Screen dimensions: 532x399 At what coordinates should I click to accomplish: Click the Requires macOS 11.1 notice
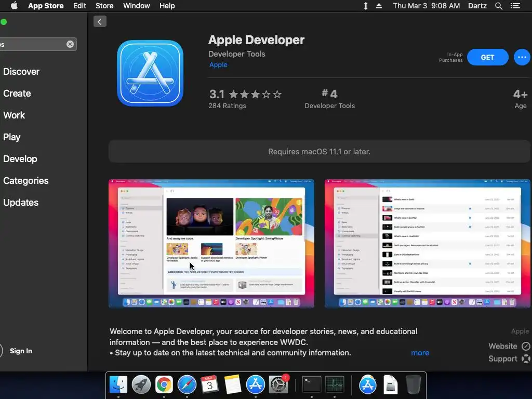coord(320,152)
